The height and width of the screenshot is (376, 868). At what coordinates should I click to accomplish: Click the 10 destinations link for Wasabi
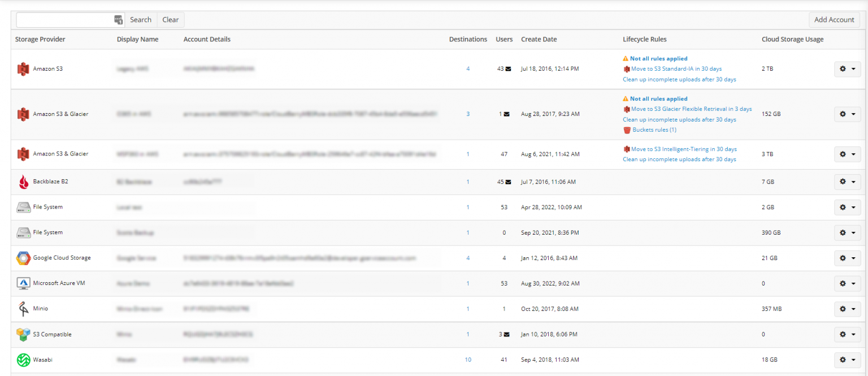point(468,360)
